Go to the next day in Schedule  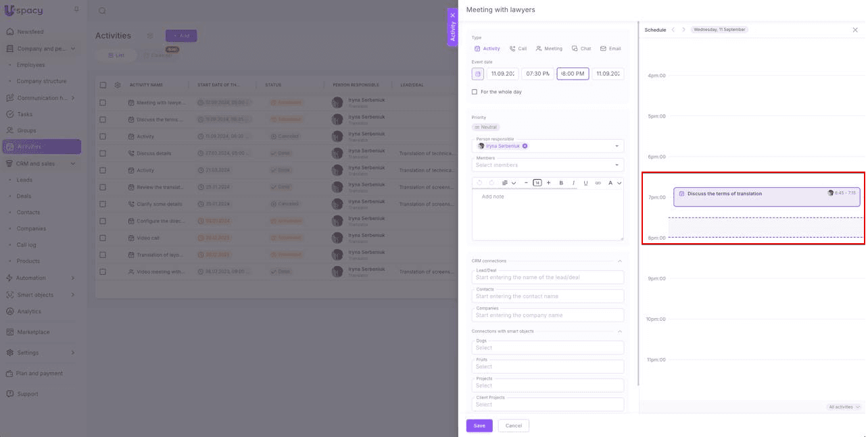pos(683,30)
